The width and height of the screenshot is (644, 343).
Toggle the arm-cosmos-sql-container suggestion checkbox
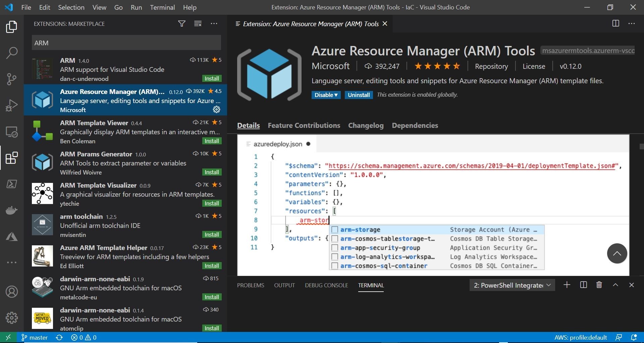[x=334, y=266]
